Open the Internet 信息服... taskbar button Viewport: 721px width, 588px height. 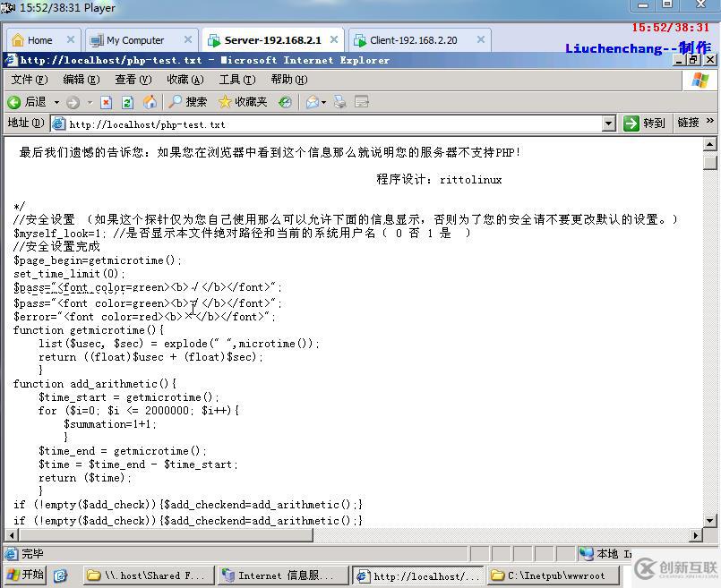[283, 575]
